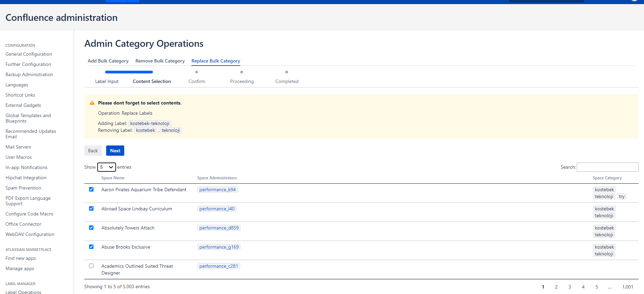
Task: Go to Spam Prevention
Action: pyautogui.click(x=23, y=188)
